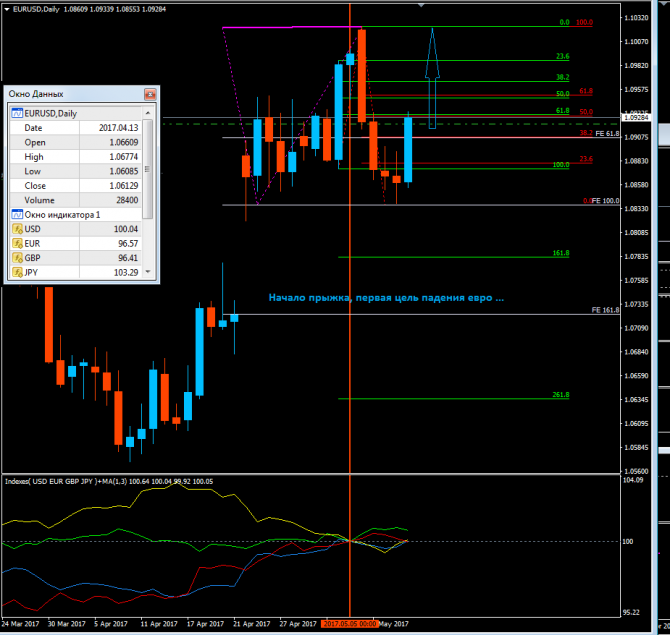The image size is (670, 635).
Task: Click the red 23.6 Fibonacci level label
Action: pos(586,159)
